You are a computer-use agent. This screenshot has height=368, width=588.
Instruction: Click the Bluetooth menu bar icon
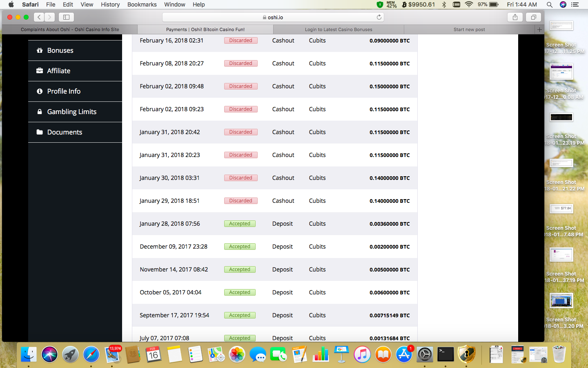[444, 4]
